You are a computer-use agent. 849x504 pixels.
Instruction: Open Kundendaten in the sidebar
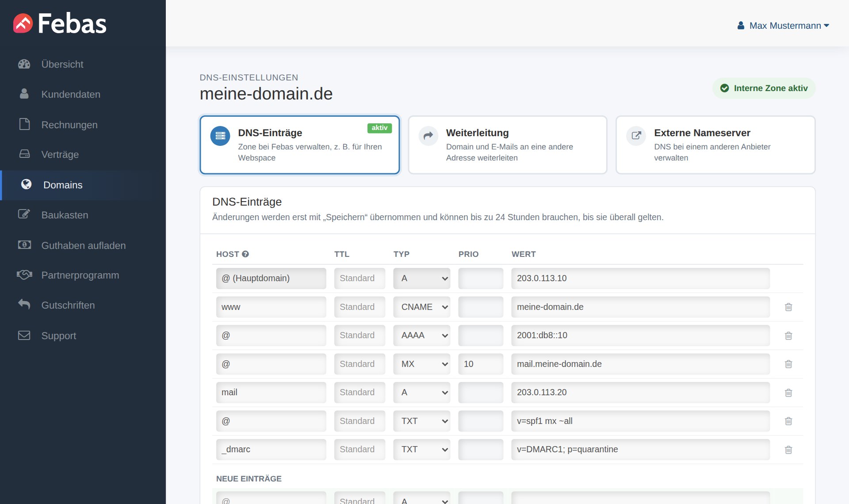[x=83, y=94]
